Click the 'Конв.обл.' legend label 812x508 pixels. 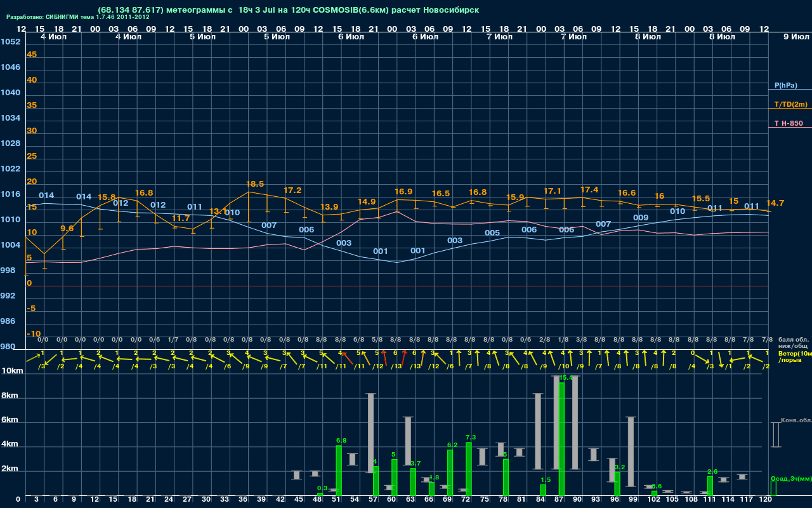(x=796, y=420)
